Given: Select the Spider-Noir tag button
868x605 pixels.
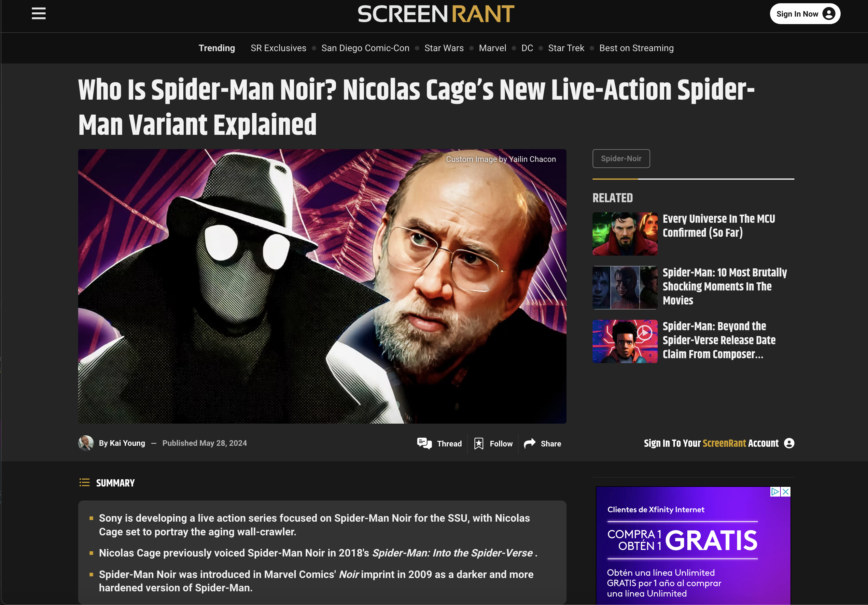Looking at the screenshot, I should tap(621, 159).
